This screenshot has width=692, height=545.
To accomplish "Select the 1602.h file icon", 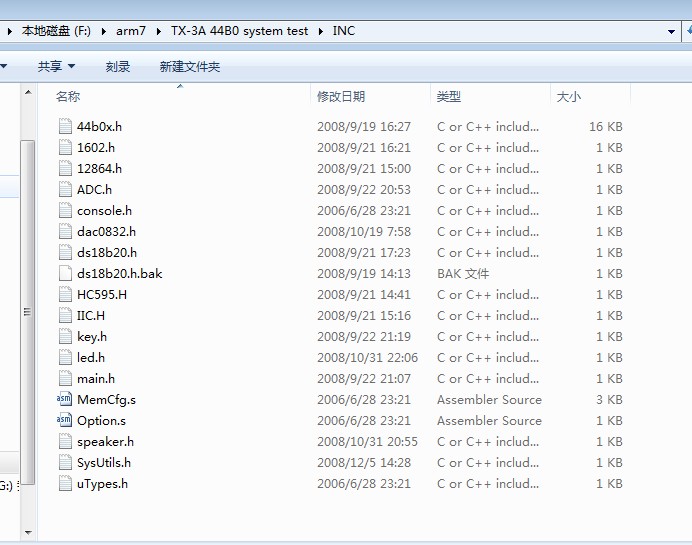I will 65,147.
